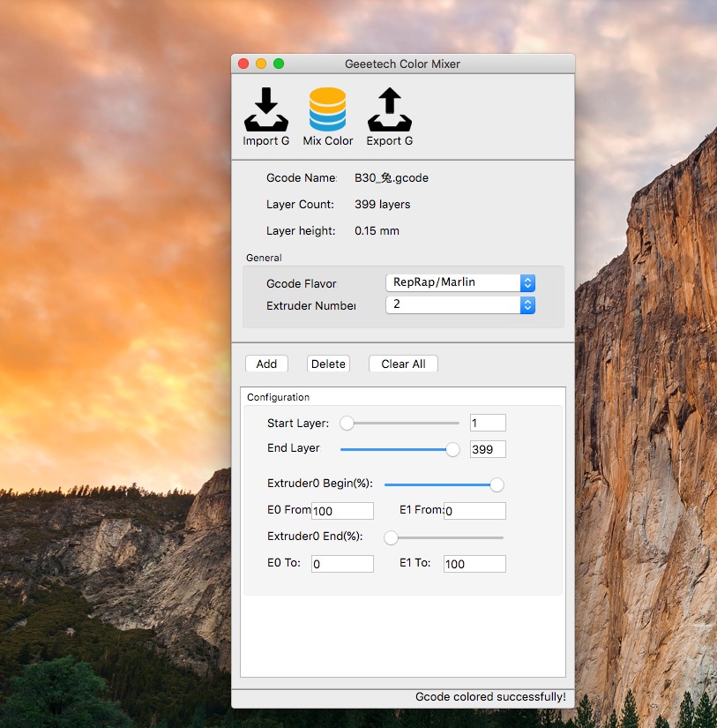The width and height of the screenshot is (717, 728).
Task: Click the green zoom window button
Action: (279, 64)
